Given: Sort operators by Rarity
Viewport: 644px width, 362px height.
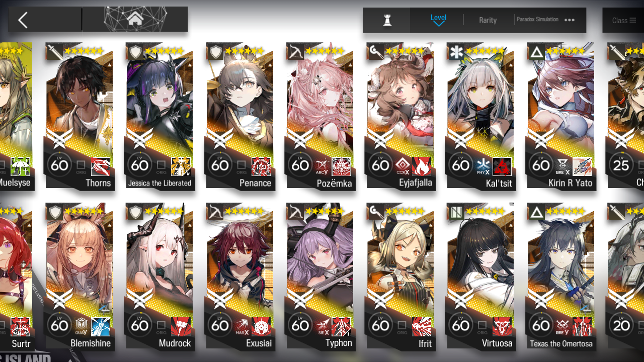Looking at the screenshot, I should 488,20.
